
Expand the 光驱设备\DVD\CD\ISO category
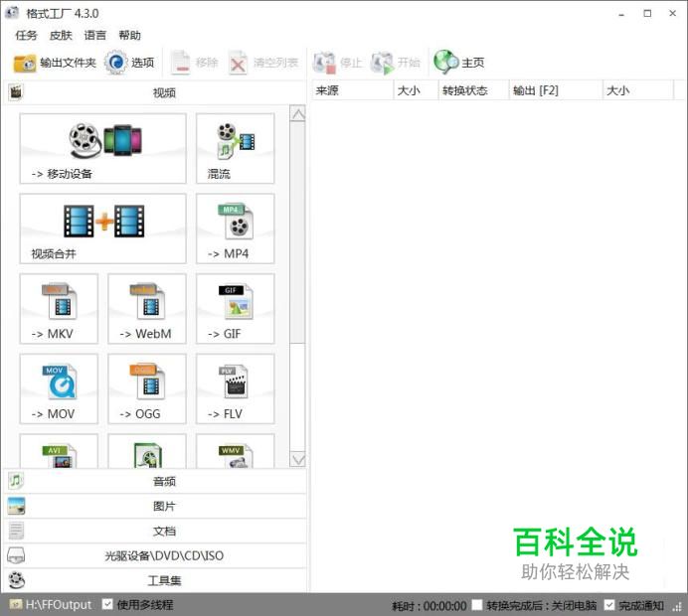click(155, 556)
